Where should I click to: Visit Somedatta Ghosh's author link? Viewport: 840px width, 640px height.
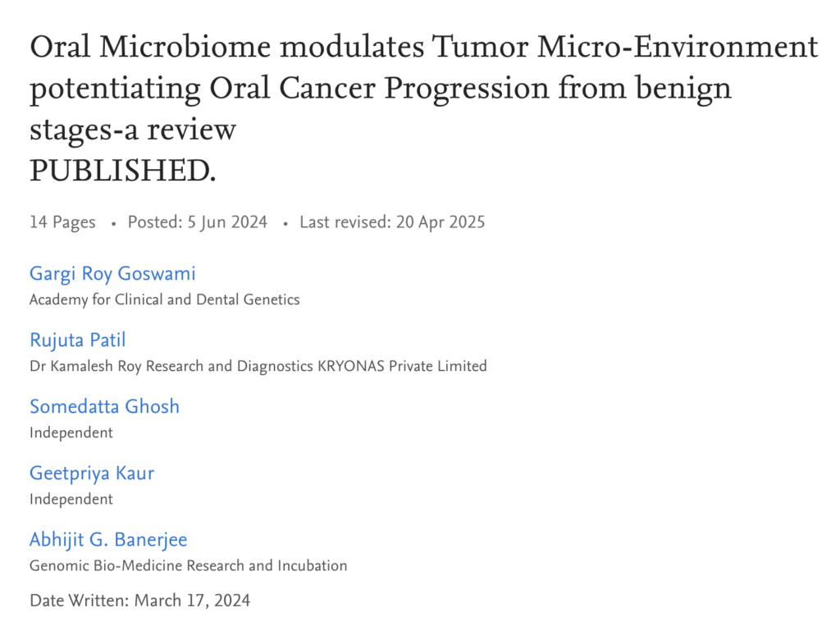coord(104,406)
